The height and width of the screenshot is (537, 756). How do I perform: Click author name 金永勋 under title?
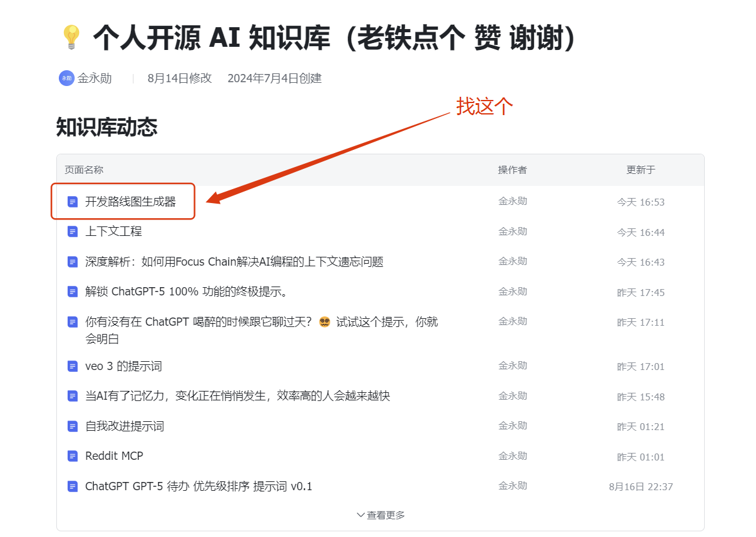click(x=94, y=78)
